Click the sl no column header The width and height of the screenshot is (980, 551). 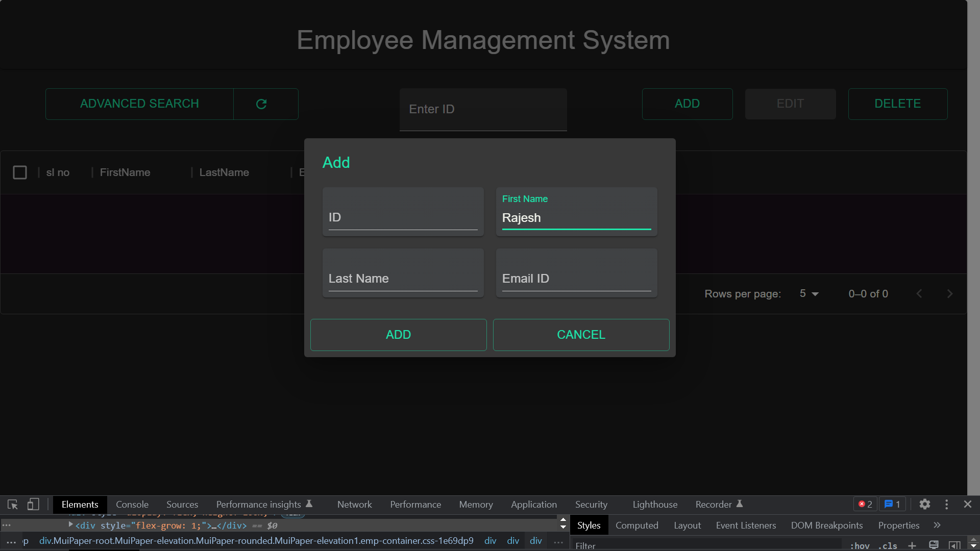(x=58, y=172)
